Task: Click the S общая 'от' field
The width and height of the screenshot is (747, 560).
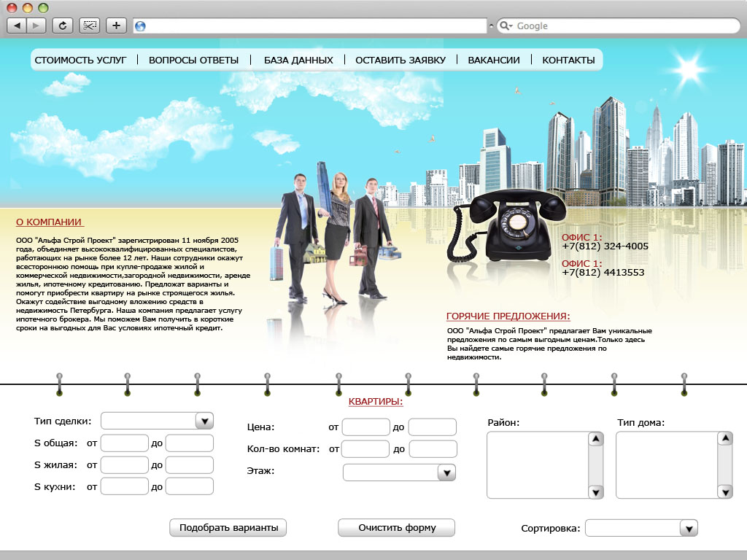Action: tap(124, 443)
